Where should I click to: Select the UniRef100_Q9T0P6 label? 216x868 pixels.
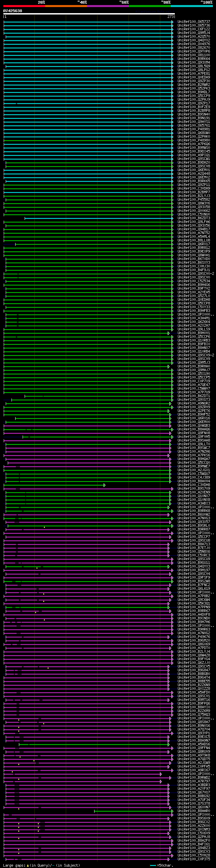pos(194,52)
